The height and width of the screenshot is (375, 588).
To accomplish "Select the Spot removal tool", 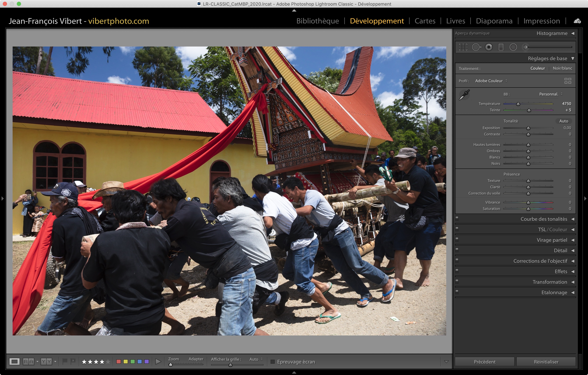I will 476,47.
